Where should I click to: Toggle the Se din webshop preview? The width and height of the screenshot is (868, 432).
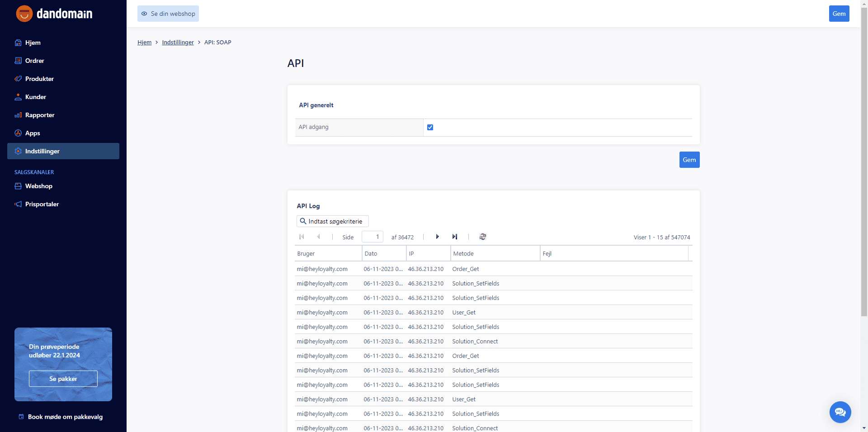168,14
